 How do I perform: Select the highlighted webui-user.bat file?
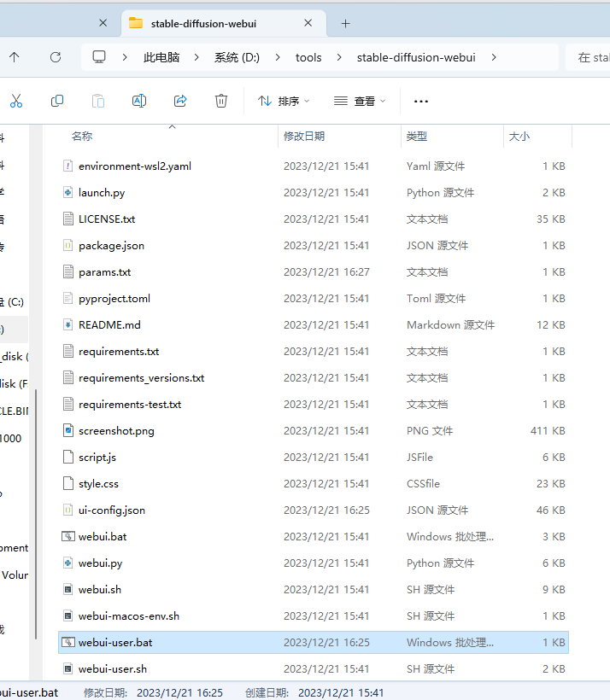click(313, 642)
